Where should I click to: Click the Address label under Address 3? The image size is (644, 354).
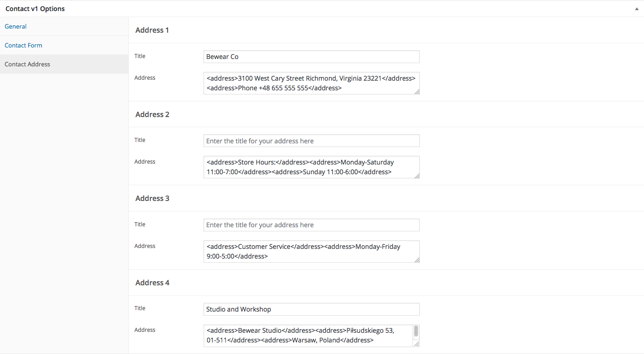(145, 246)
